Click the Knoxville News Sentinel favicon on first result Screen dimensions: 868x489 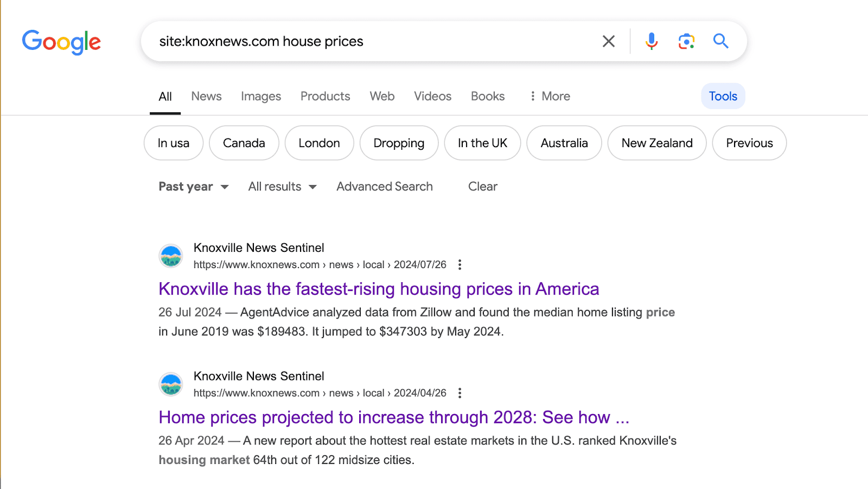pos(170,255)
